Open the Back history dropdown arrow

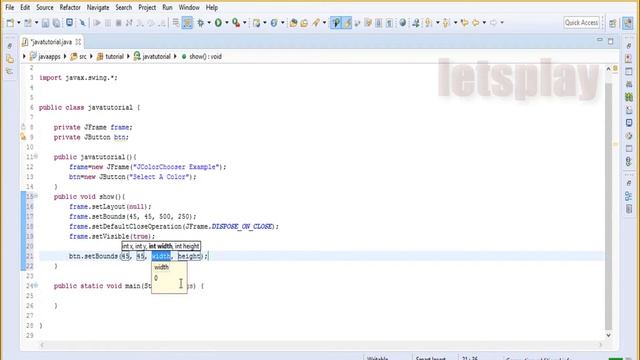pyautogui.click(x=484, y=23)
